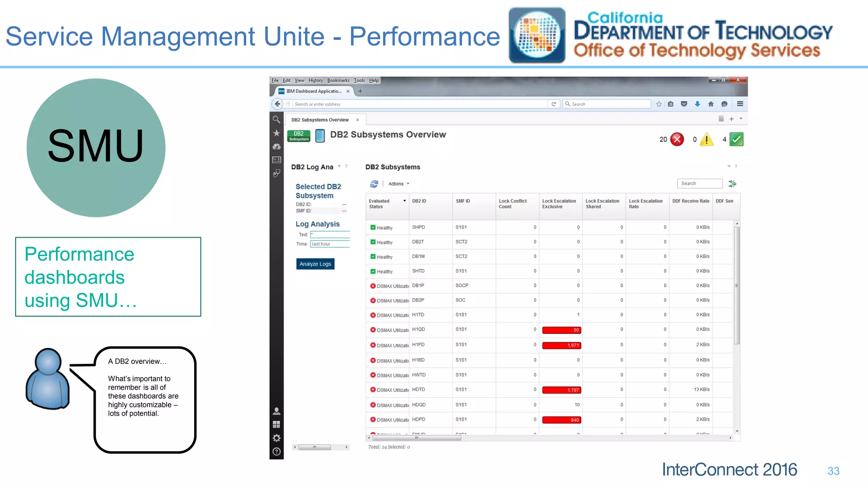Open the page tab options arrow
868x488 pixels.
[x=741, y=119]
